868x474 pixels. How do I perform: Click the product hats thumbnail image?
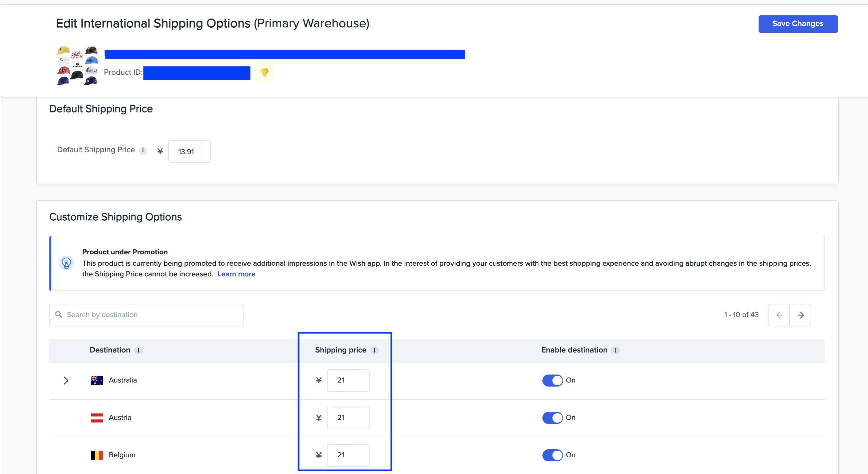click(77, 65)
